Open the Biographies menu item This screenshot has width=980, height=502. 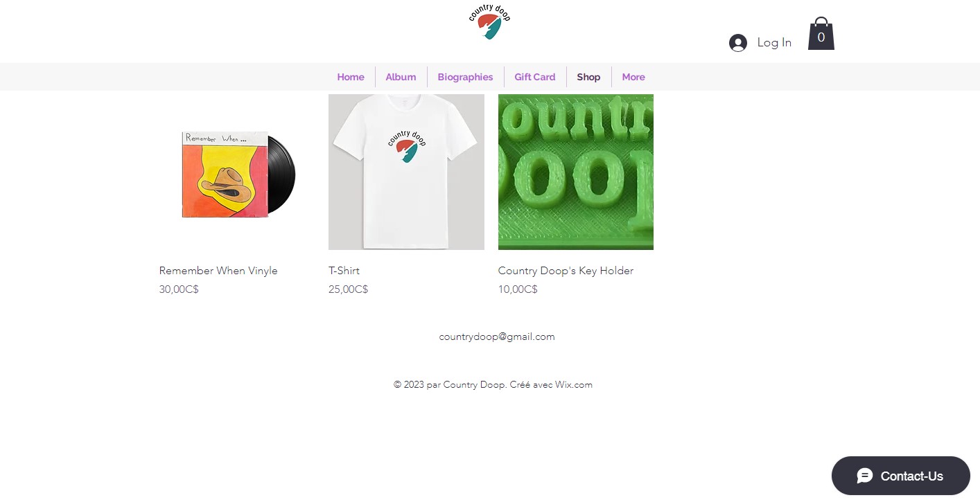pyautogui.click(x=465, y=77)
